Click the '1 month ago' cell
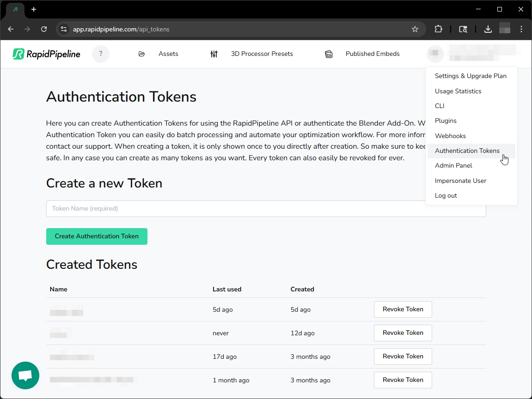The height and width of the screenshot is (399, 532). click(x=231, y=381)
